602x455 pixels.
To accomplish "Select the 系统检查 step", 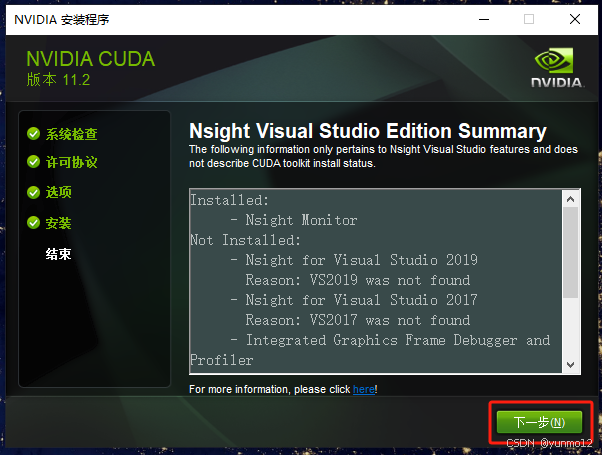I will click(71, 134).
